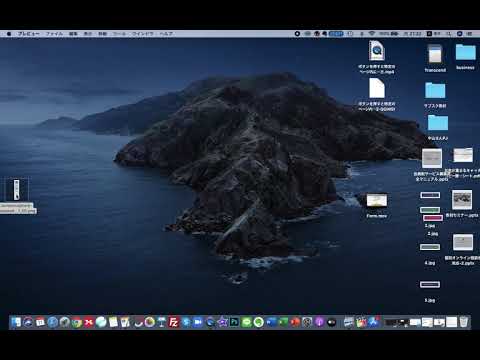Open the プレビュー (Preview) app menu
The height and width of the screenshot is (360, 480).
29,34
